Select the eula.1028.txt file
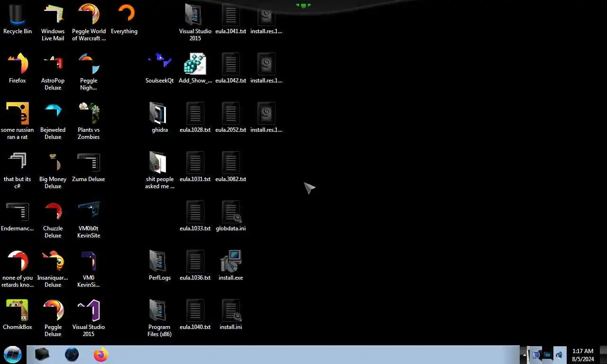This screenshot has width=607, height=364. pyautogui.click(x=195, y=118)
